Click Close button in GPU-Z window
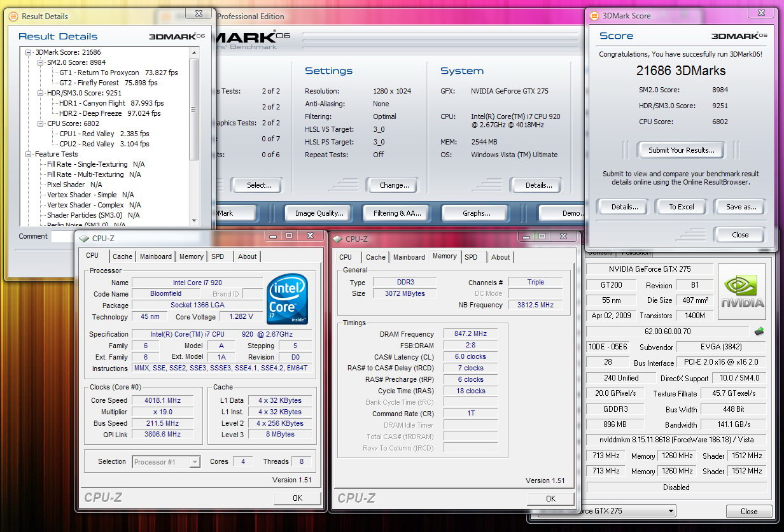784x532 pixels. [749, 511]
